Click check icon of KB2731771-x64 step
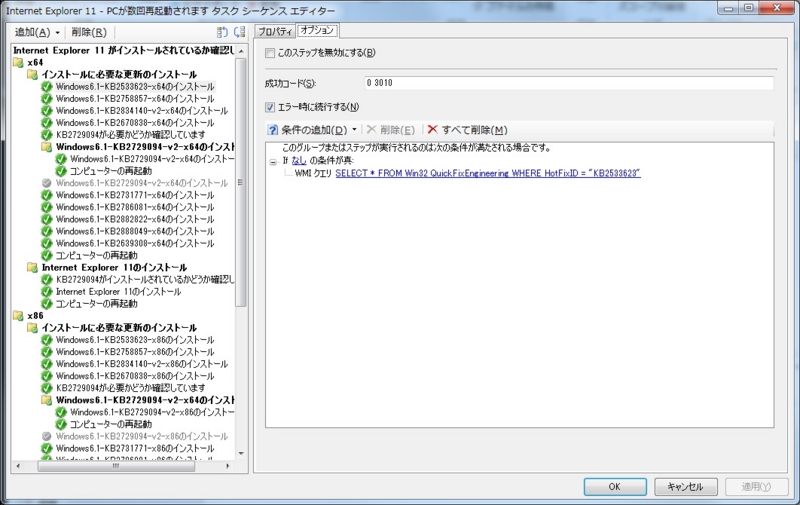This screenshot has width=800, height=505. pyautogui.click(x=47, y=195)
